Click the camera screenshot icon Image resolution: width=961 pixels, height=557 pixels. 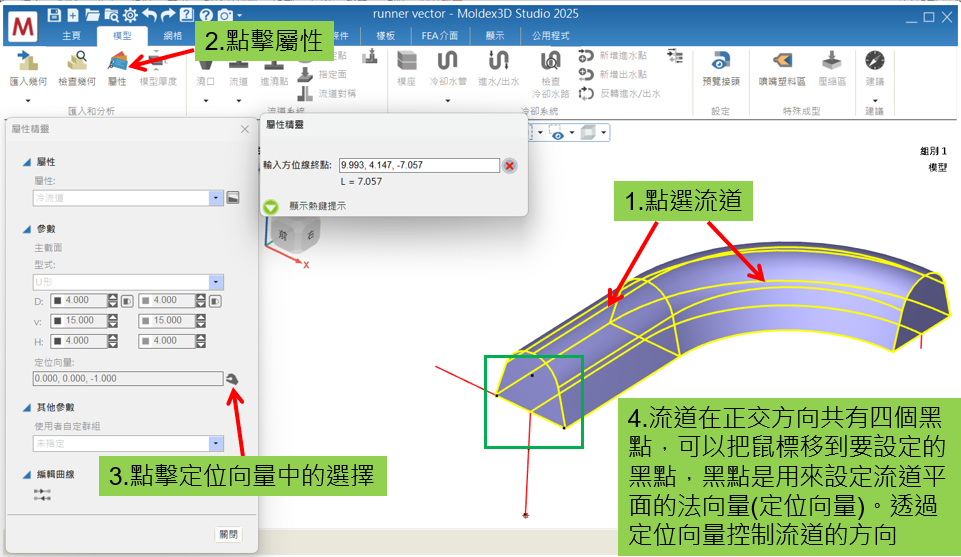tap(225, 15)
